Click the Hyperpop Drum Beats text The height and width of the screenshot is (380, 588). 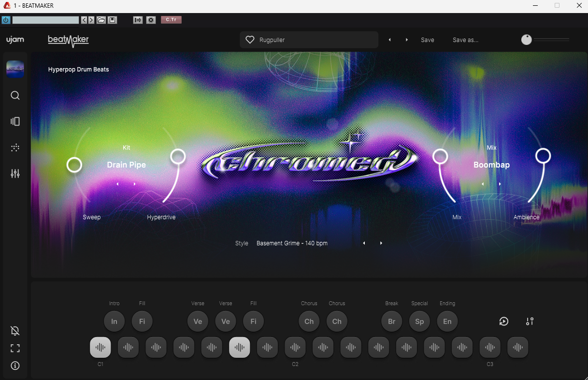point(79,70)
